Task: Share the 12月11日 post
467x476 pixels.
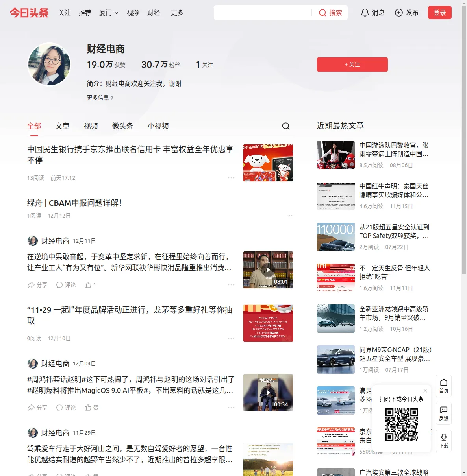Action: tap(37, 285)
